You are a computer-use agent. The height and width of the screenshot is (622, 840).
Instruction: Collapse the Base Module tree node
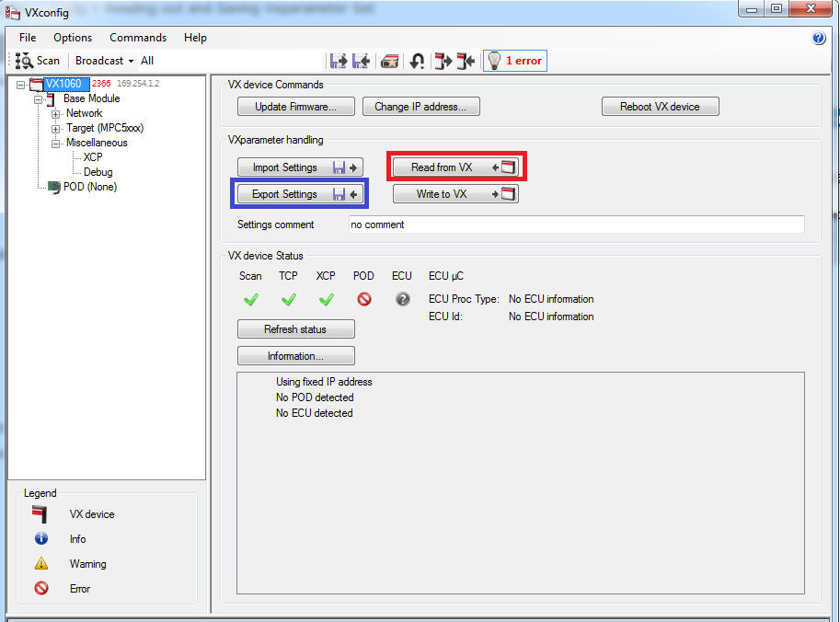pyautogui.click(x=38, y=99)
